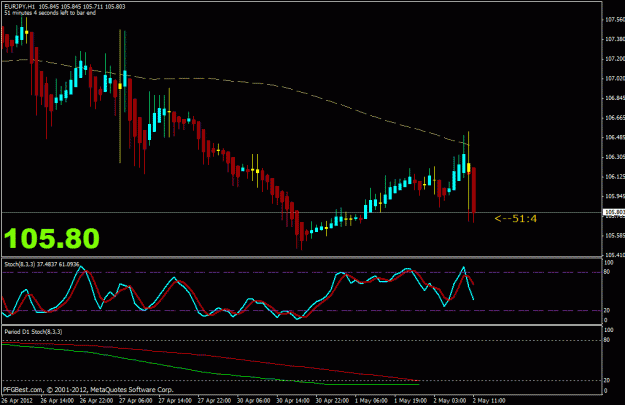
Task: Click the 105.58 price axis label
Action: point(615,236)
